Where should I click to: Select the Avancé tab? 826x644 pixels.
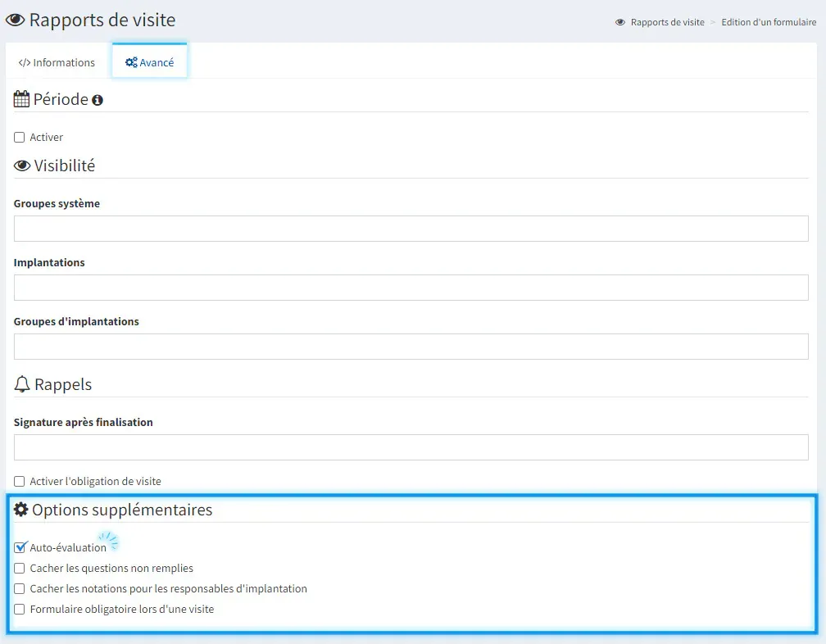(150, 62)
